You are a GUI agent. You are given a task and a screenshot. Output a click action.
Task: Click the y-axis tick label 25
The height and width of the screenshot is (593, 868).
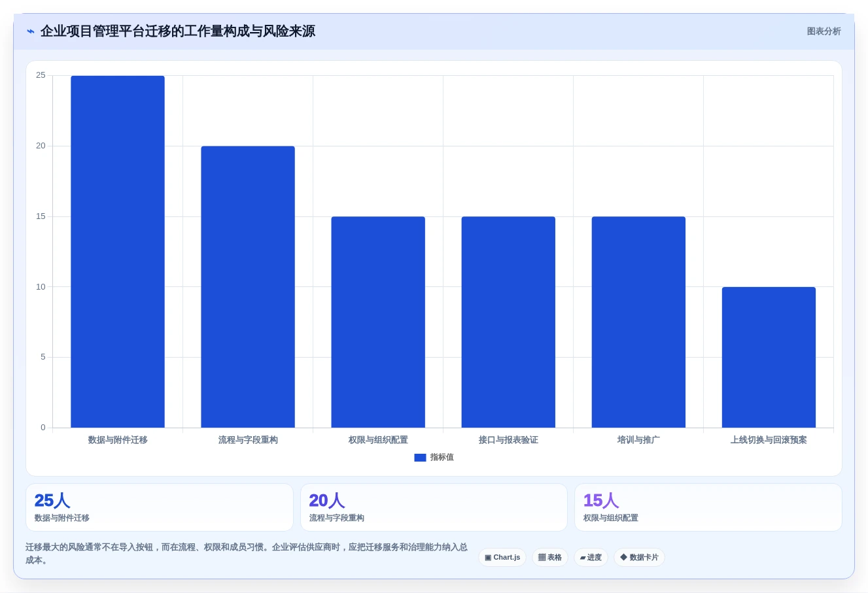pyautogui.click(x=41, y=76)
